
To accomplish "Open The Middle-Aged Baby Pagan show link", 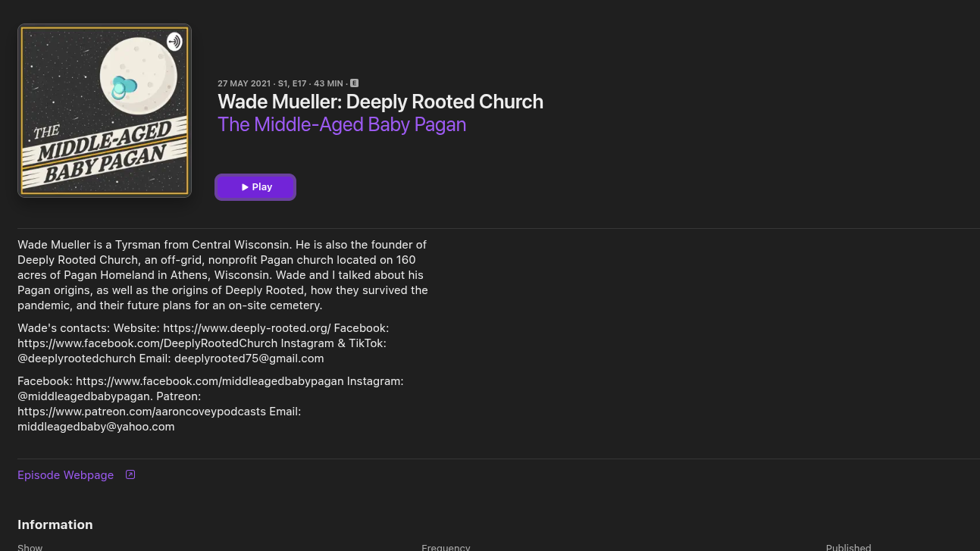I will [342, 124].
